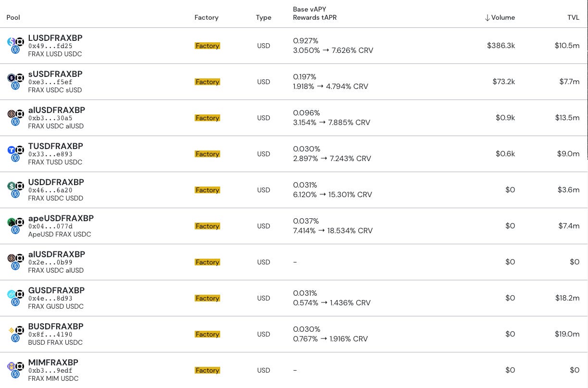Click base vAPY 0.927%
Image resolution: width=588 pixels, height=388 pixels.
click(x=306, y=41)
